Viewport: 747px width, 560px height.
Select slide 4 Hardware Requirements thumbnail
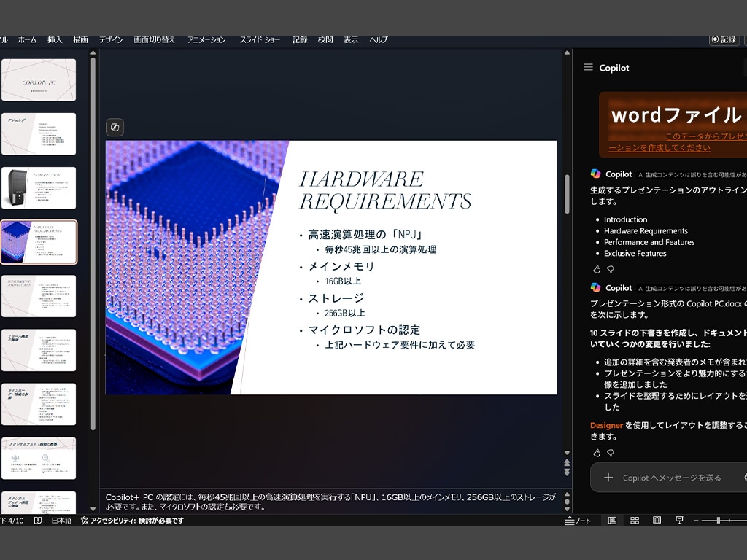pos(39,242)
